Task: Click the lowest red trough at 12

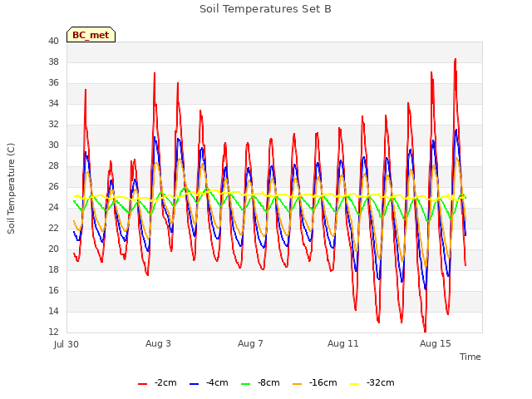Action: (425, 331)
